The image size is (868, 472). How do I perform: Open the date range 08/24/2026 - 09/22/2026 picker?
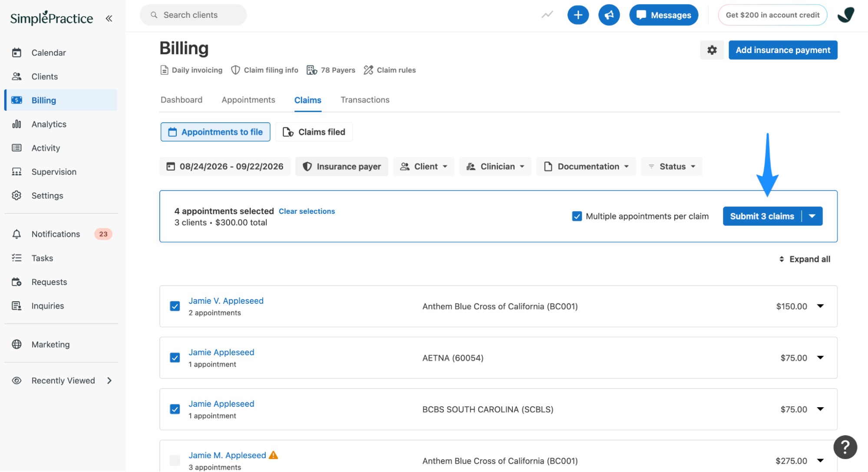pyautogui.click(x=225, y=166)
